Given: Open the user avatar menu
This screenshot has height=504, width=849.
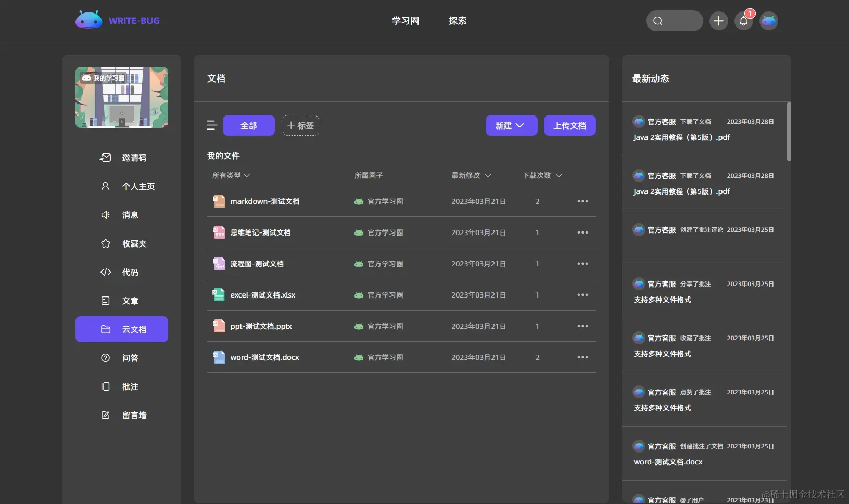Looking at the screenshot, I should [x=769, y=21].
